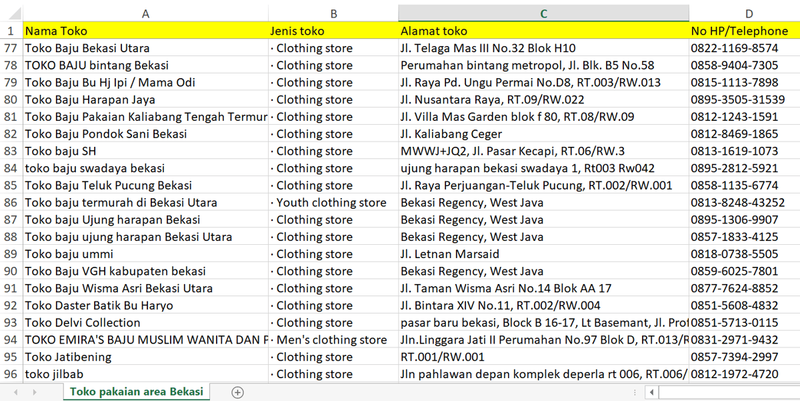Select cell Toko baju SH

point(145,151)
